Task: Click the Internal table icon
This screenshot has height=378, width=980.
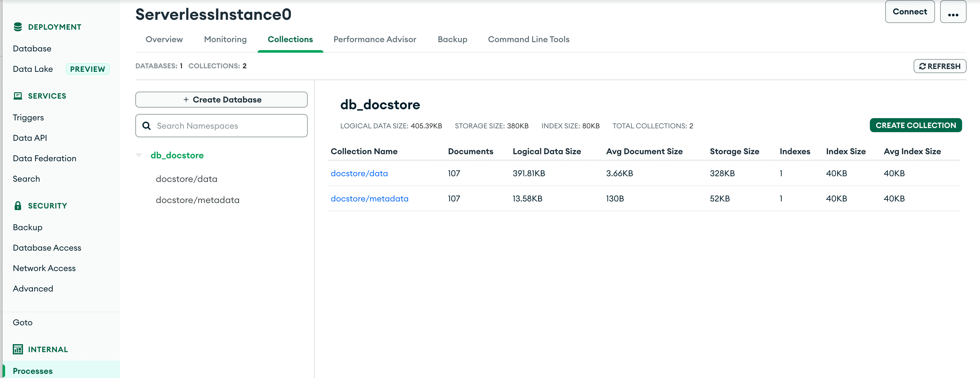Action: [x=18, y=349]
